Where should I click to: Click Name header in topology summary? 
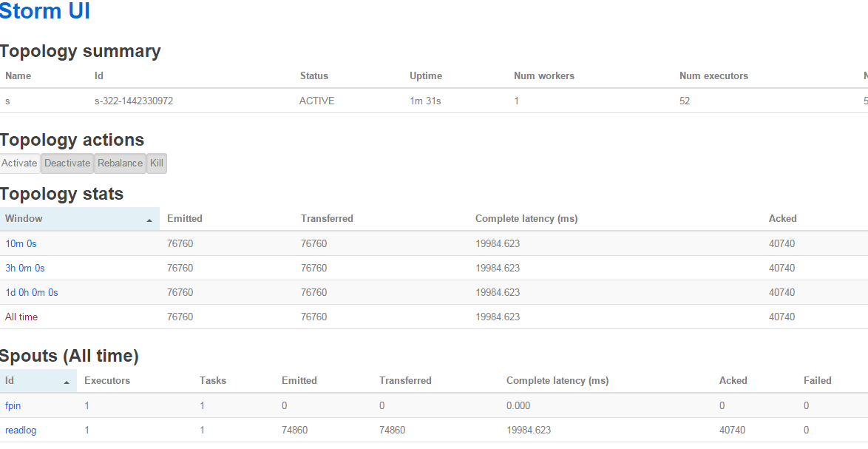[18, 76]
